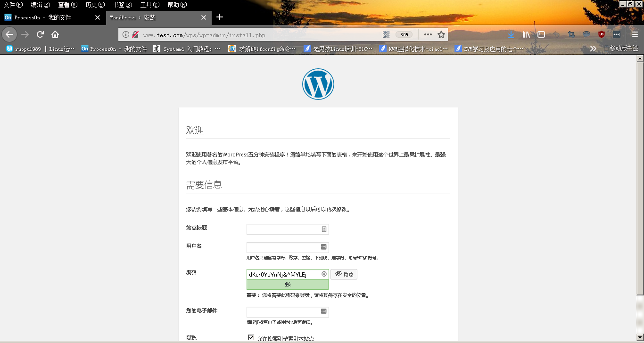Click the generator icon in password field
This screenshot has height=343, width=644.
click(x=324, y=274)
